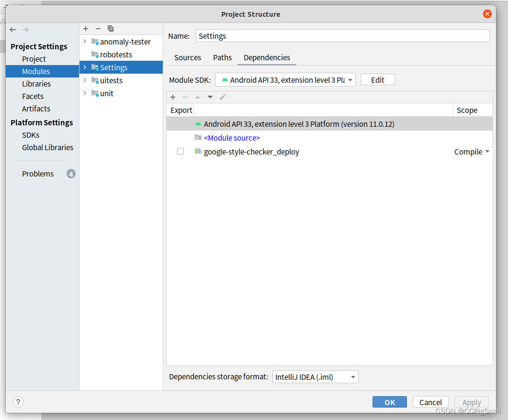The image size is (508, 420).
Task: Click the Apply button
Action: (x=472, y=402)
